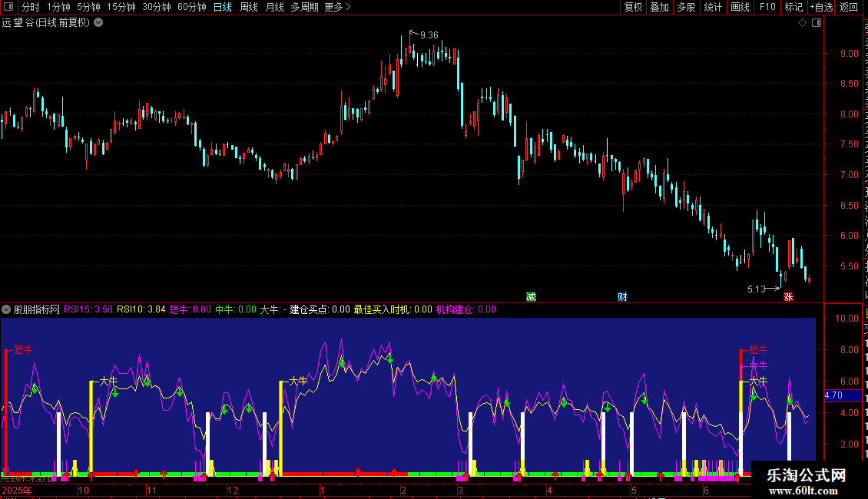Click the 叠加 overlay button

coord(659,7)
